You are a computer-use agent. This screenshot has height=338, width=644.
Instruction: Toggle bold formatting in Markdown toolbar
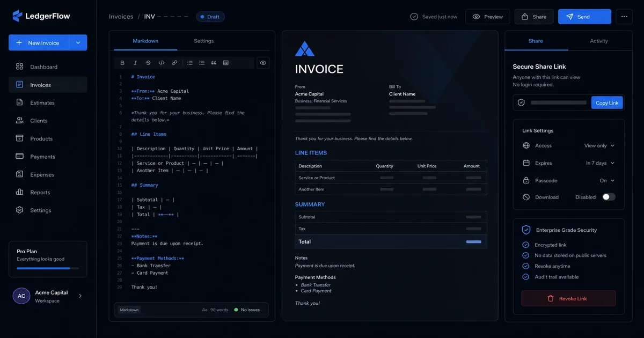coord(122,63)
